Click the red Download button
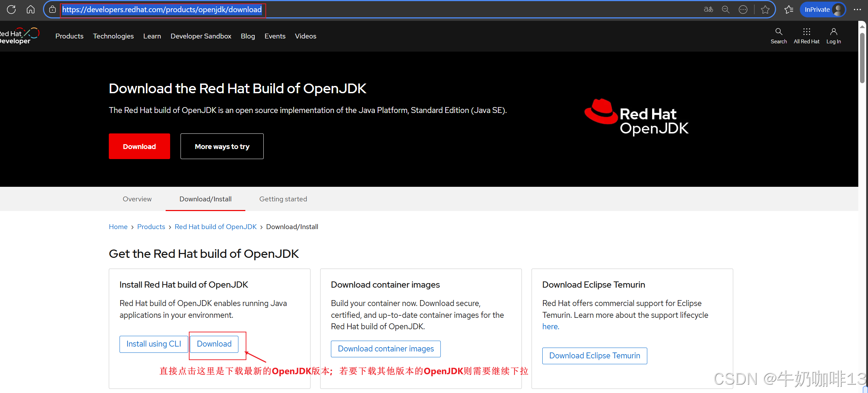The height and width of the screenshot is (393, 868). [139, 146]
